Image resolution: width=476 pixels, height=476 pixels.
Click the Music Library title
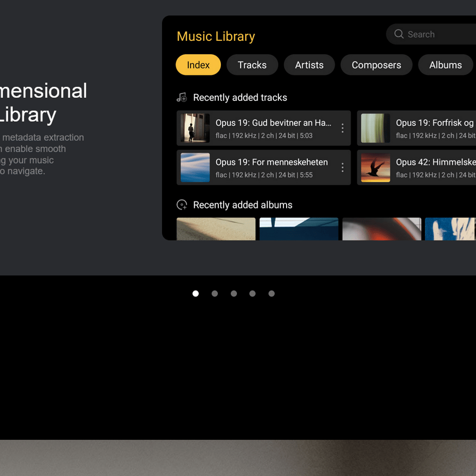[x=216, y=36]
